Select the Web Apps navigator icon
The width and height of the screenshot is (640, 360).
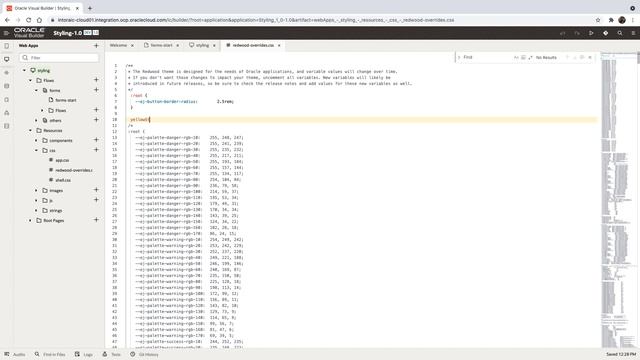(x=7, y=59)
